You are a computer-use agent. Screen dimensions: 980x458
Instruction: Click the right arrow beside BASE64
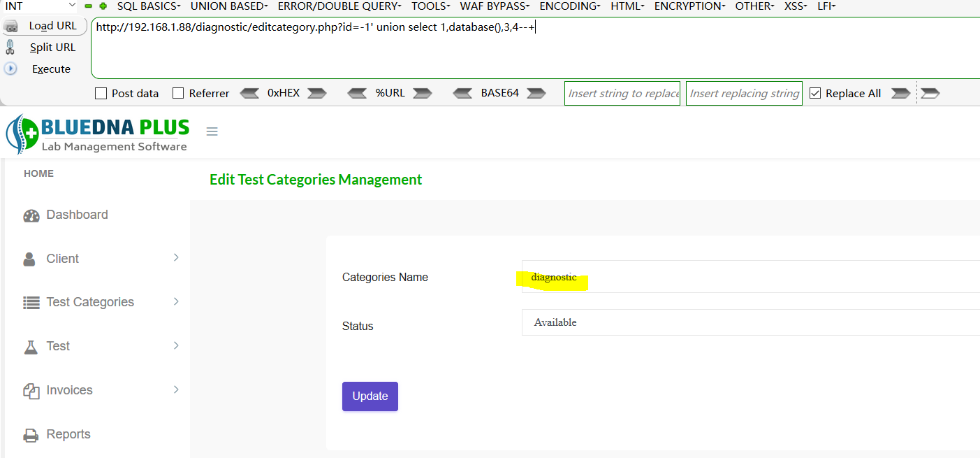click(x=536, y=93)
